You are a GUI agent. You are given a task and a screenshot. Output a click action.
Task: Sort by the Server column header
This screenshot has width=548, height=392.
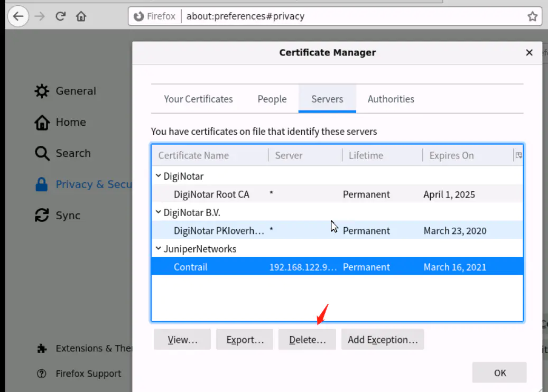305,155
